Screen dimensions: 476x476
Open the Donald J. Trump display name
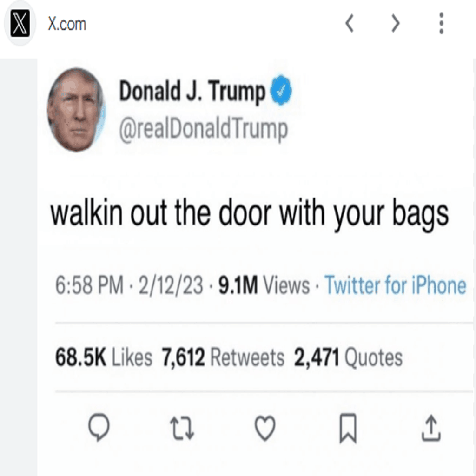192,91
